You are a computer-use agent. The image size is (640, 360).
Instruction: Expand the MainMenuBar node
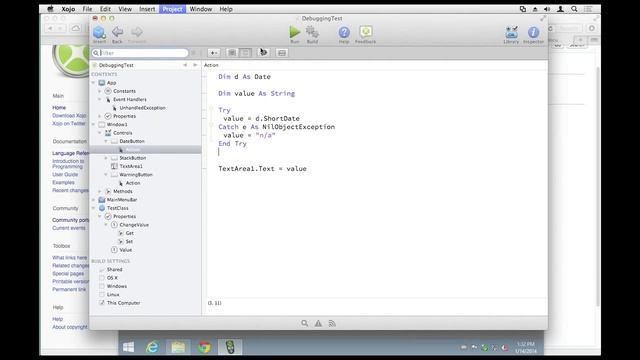93,200
